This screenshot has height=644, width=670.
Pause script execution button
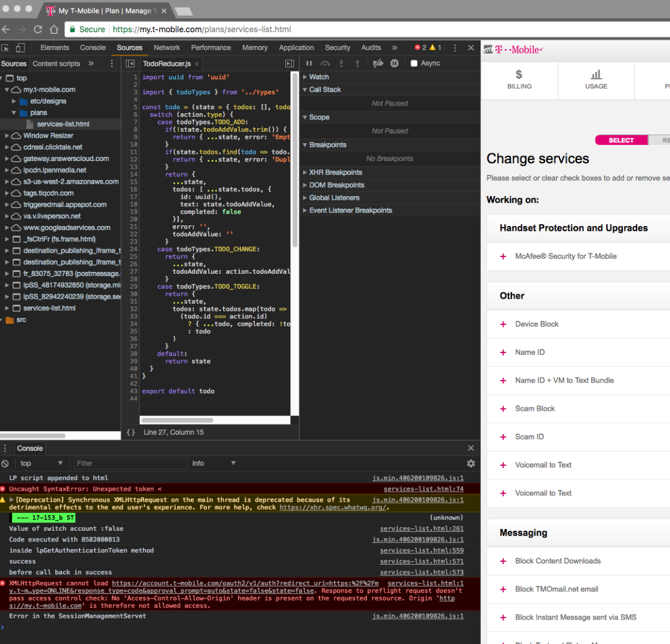(x=309, y=63)
